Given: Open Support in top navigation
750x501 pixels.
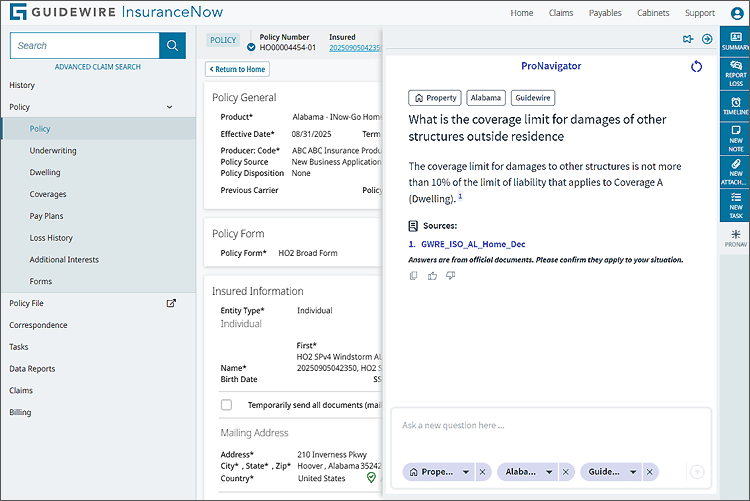Looking at the screenshot, I should coord(699,13).
